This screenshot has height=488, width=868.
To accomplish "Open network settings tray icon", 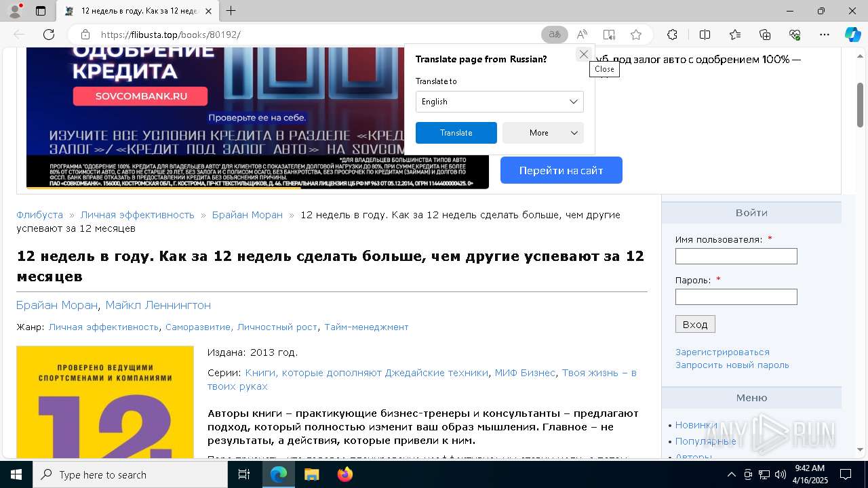I will 764,474.
